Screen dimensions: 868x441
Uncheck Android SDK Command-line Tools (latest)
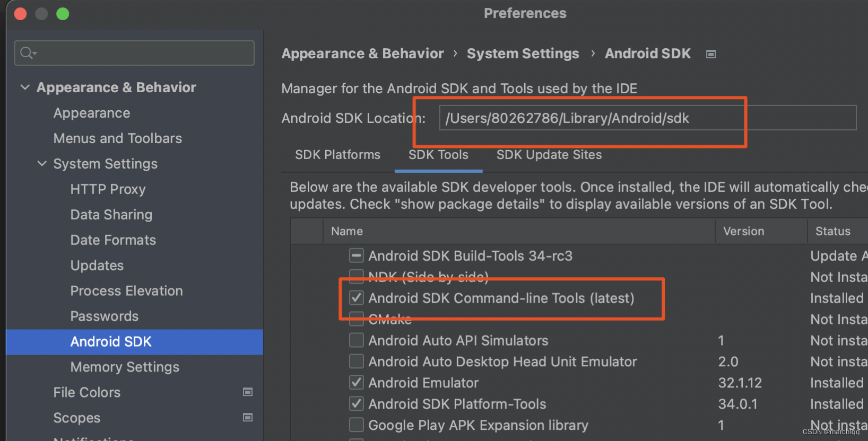coord(357,298)
